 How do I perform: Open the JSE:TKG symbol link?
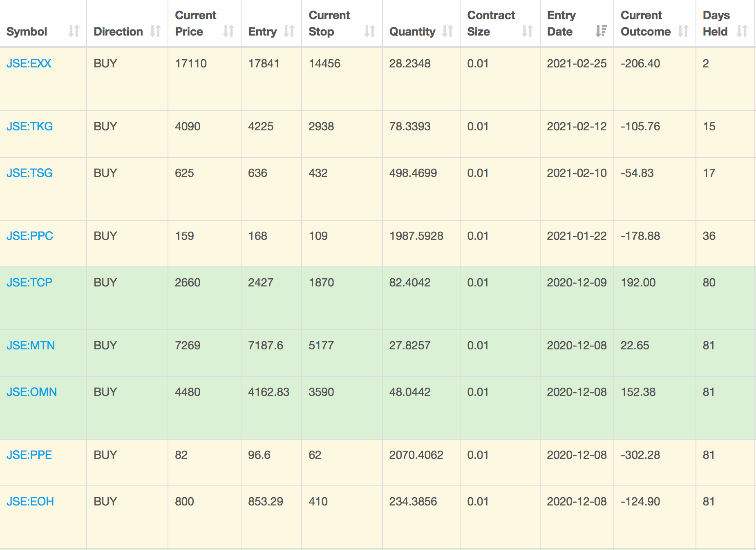point(30,126)
